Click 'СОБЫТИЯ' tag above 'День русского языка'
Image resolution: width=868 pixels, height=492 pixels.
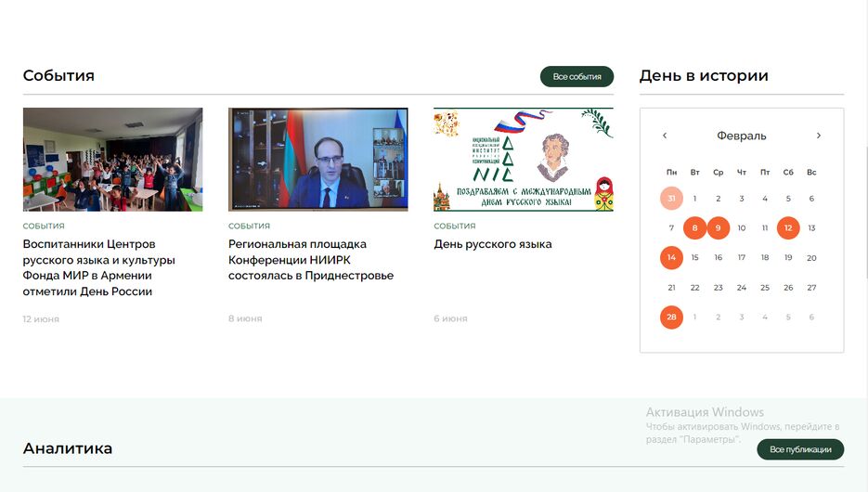[454, 226]
